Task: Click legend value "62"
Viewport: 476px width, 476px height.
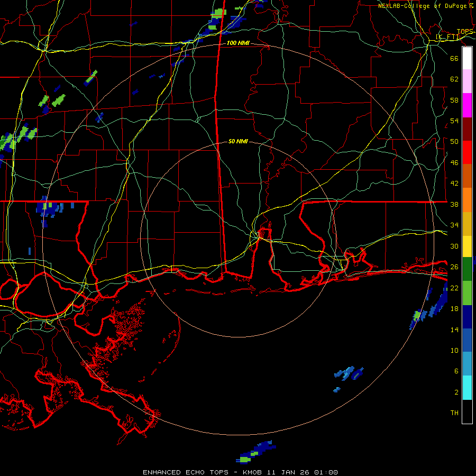Action: (454, 79)
